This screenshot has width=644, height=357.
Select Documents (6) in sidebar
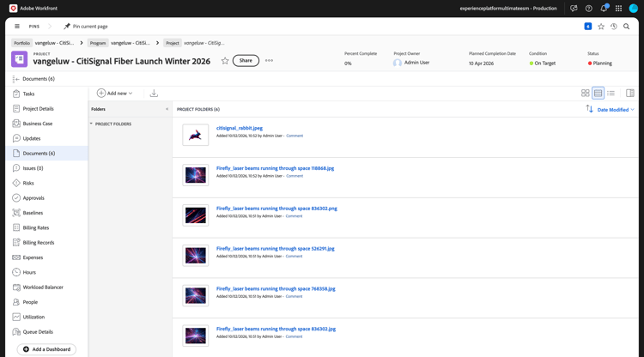(47, 153)
